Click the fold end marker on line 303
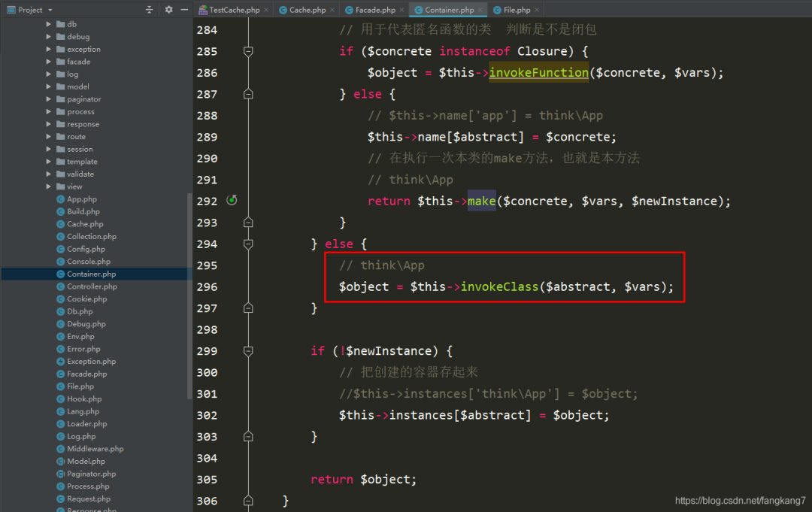 248,436
